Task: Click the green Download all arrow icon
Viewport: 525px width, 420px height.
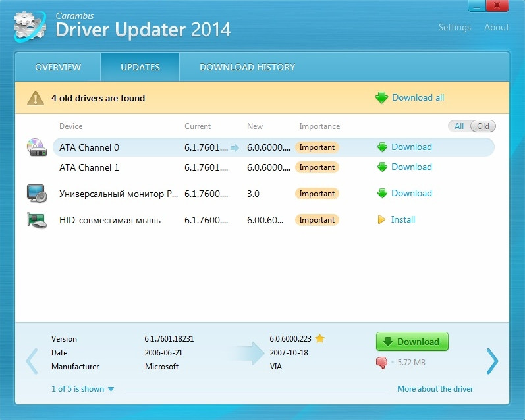Action: click(381, 97)
